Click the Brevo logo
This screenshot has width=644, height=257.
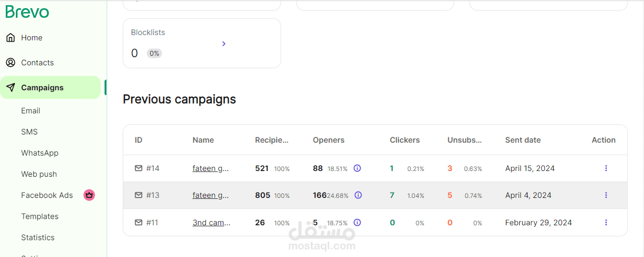tap(27, 12)
